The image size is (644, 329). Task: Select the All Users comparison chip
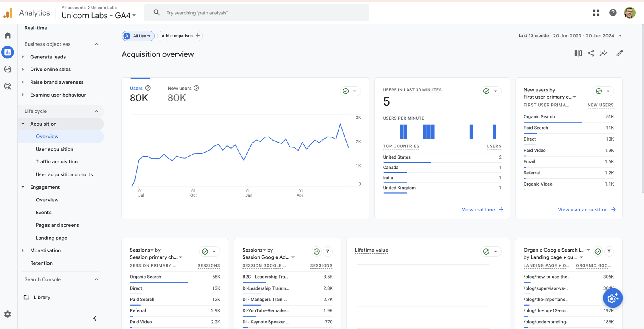[x=138, y=36]
